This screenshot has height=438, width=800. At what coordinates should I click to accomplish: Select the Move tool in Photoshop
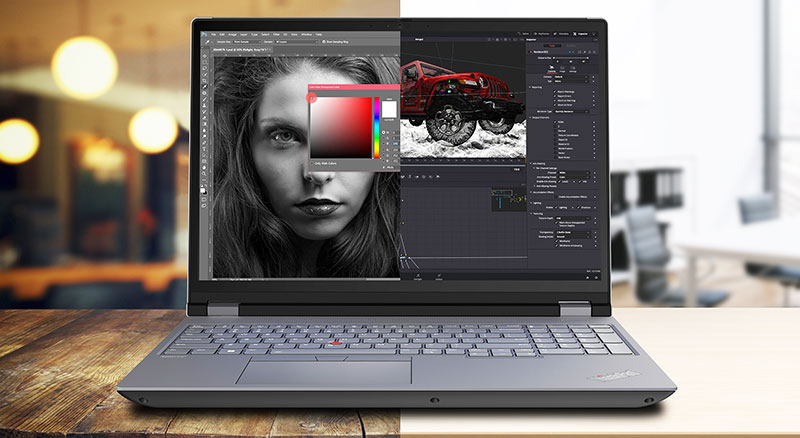205,56
